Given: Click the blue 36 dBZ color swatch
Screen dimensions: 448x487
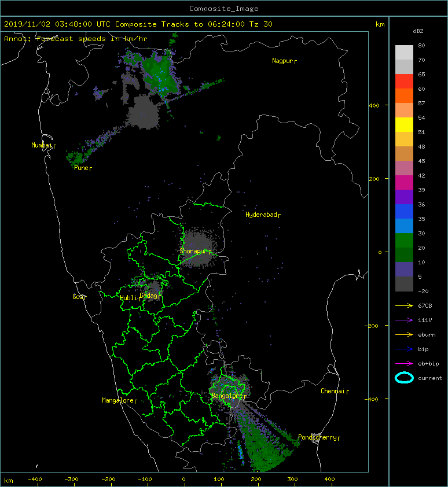Looking at the screenshot, I should click(404, 211).
